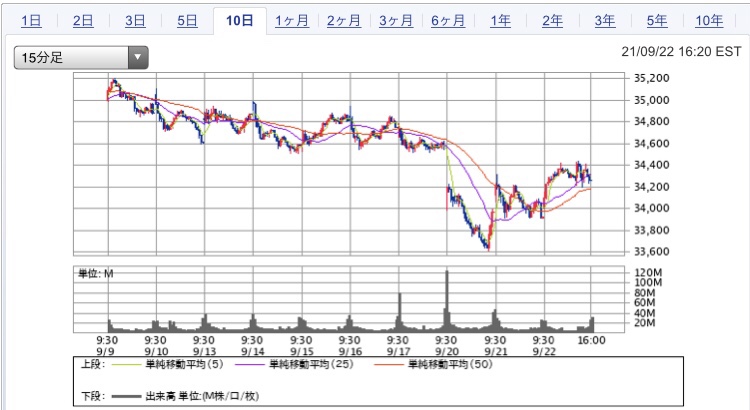Click the 20M volume axis label
The height and width of the screenshot is (410, 750).
click(644, 323)
